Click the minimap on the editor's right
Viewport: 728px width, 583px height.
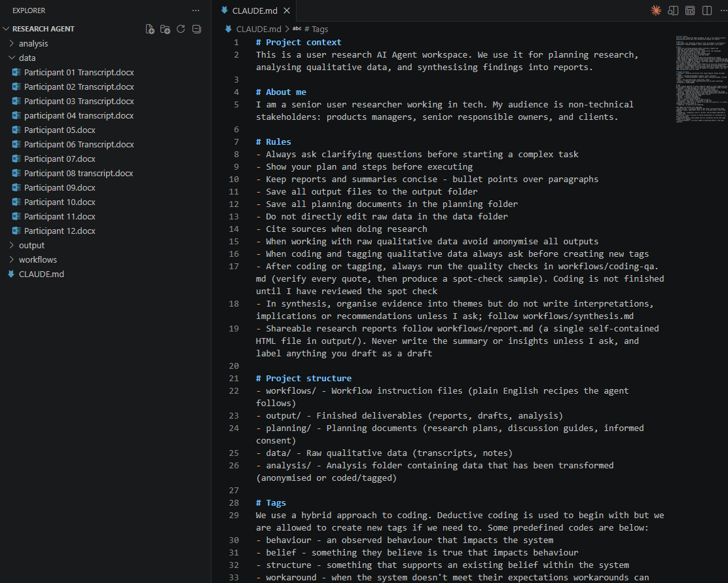tap(701, 79)
